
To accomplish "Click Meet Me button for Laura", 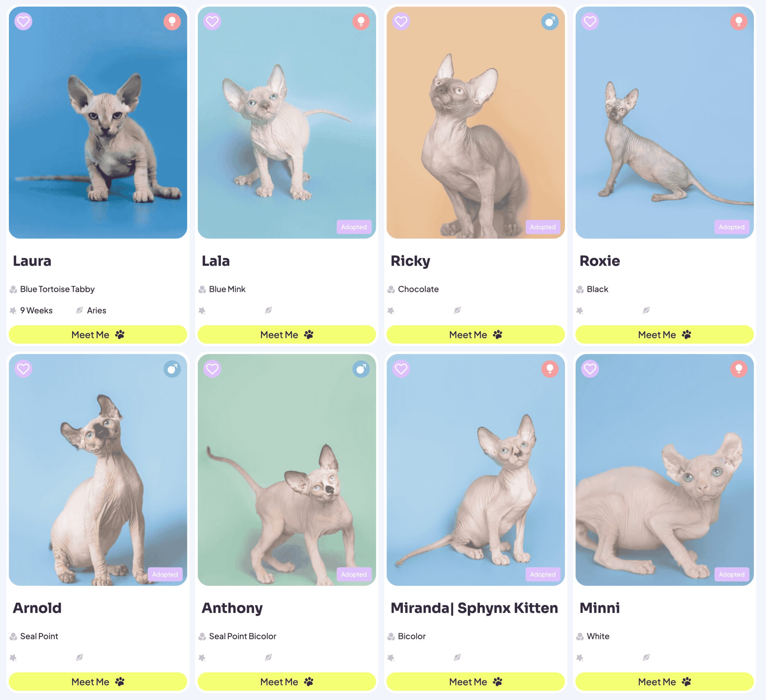I will (98, 335).
